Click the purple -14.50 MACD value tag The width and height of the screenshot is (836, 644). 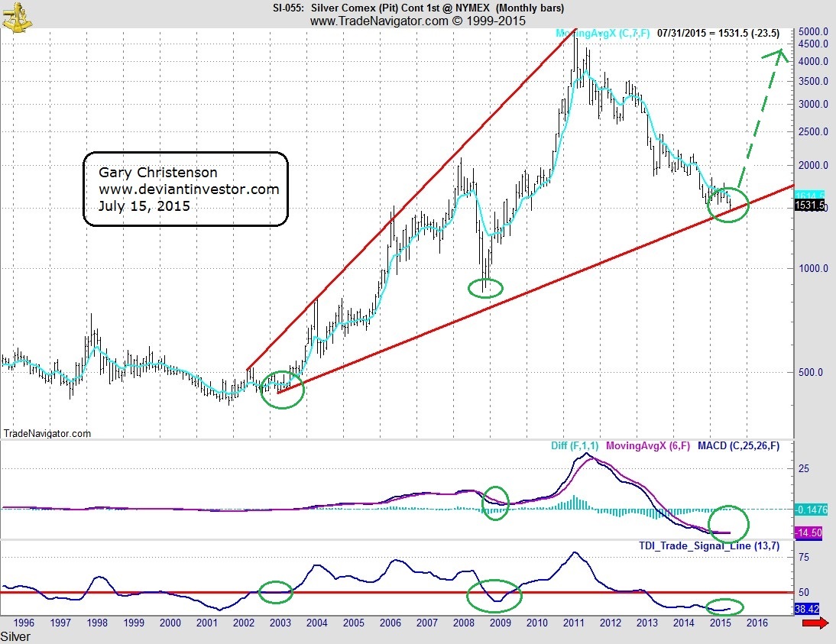pos(806,532)
